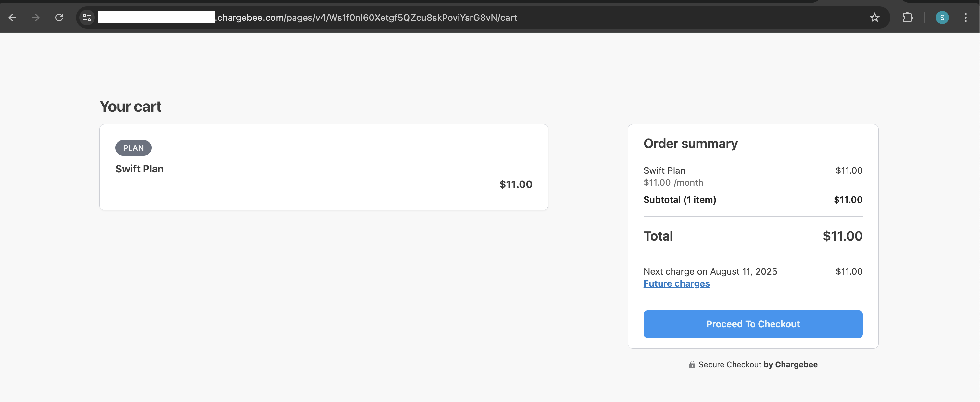The image size is (980, 402).
Task: Click the forward navigation arrow
Action: [x=36, y=18]
